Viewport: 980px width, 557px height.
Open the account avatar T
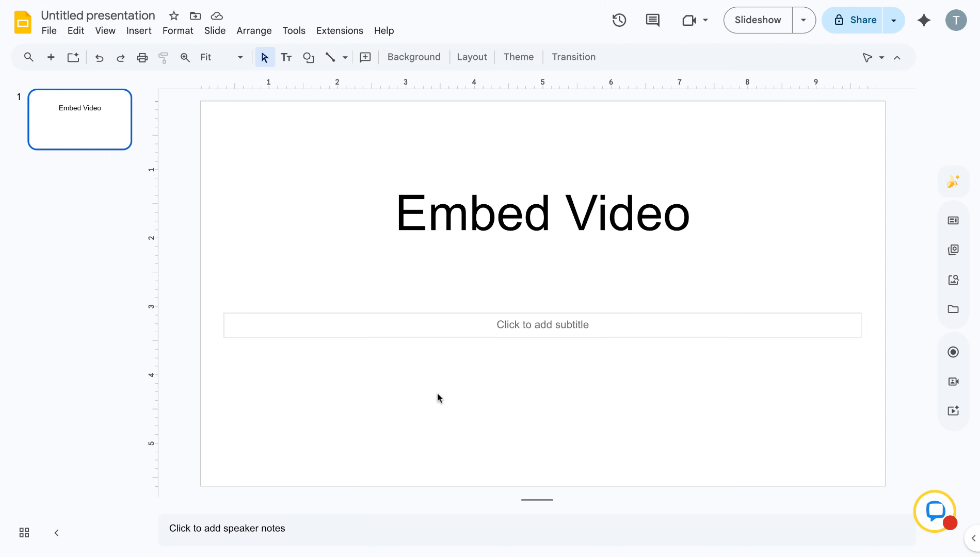coord(956,20)
